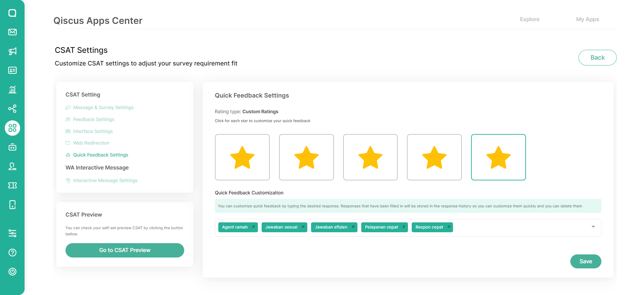Click the Go to CSAT Preview button
The height and width of the screenshot is (295, 644).
125,250
